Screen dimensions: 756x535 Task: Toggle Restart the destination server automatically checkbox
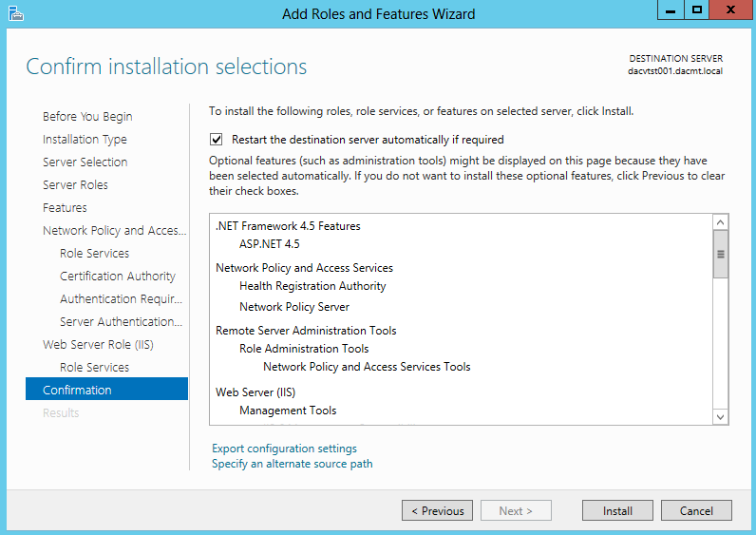216,140
